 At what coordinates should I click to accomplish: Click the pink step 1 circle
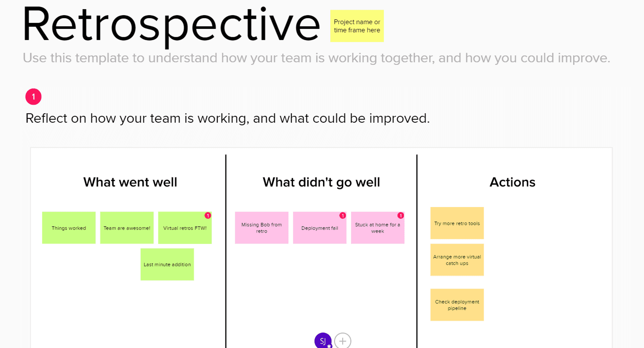coord(34,97)
